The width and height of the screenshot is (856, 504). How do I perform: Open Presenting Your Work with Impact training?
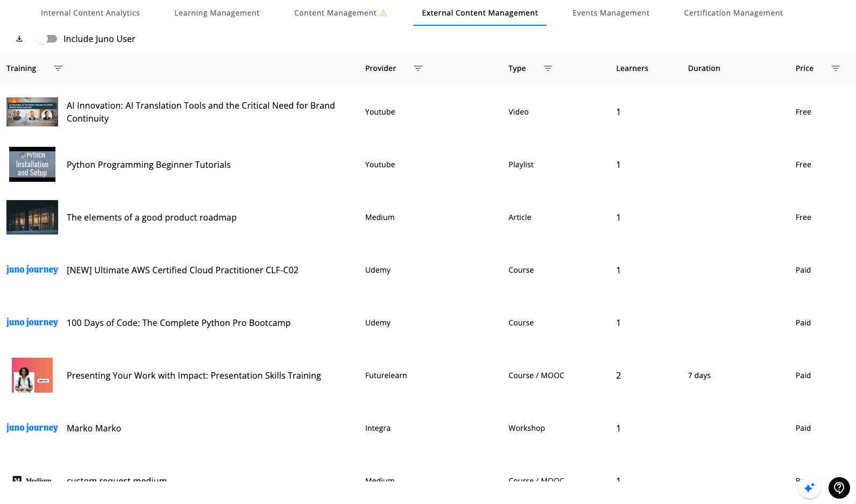point(194,375)
